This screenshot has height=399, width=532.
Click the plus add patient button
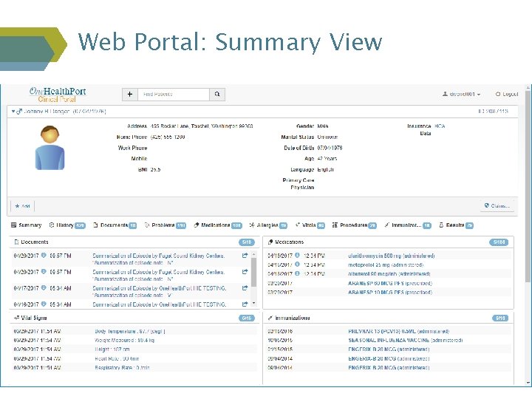click(130, 94)
